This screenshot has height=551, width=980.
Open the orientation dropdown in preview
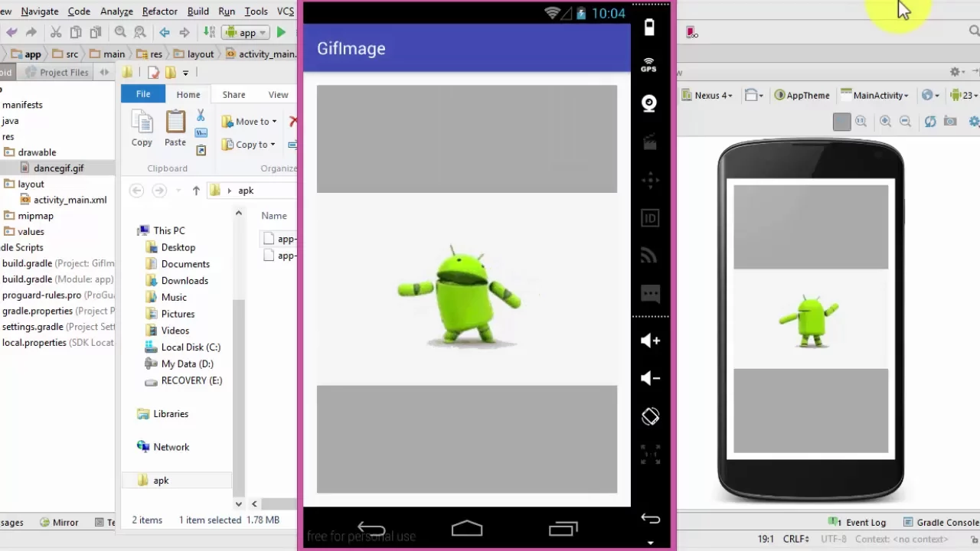coord(754,95)
